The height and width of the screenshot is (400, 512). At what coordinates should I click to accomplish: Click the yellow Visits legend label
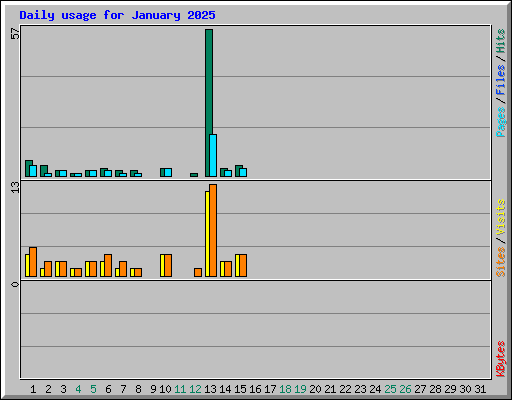[x=500, y=217]
